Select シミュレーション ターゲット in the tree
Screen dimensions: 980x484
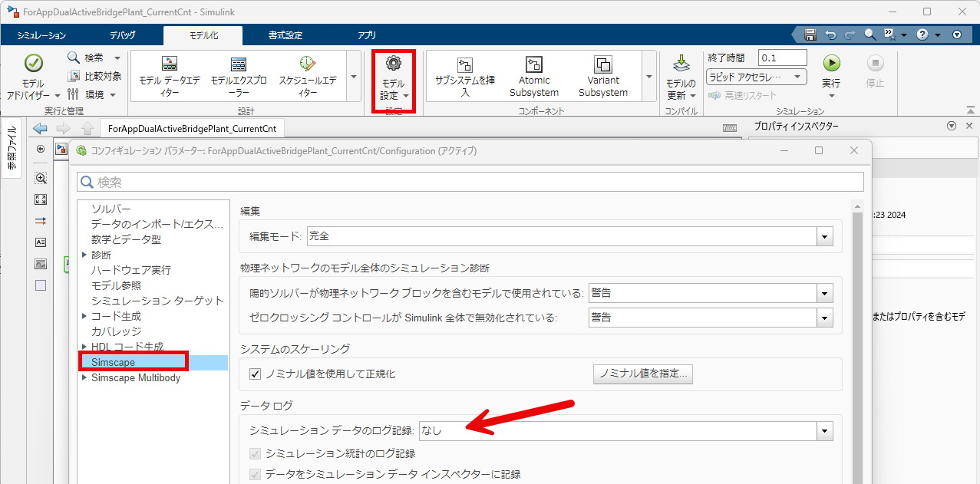pos(157,301)
